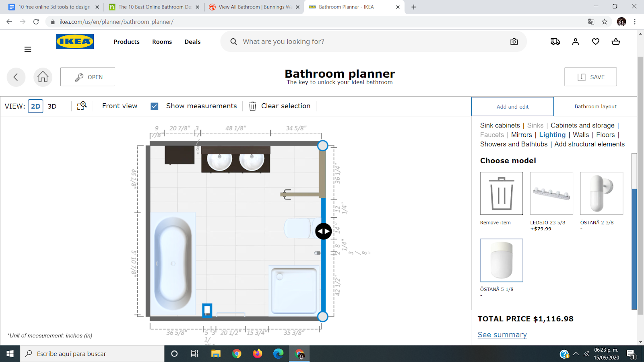This screenshot has width=644, height=362.
Task: Open a new browser tab
Action: tap(414, 7)
